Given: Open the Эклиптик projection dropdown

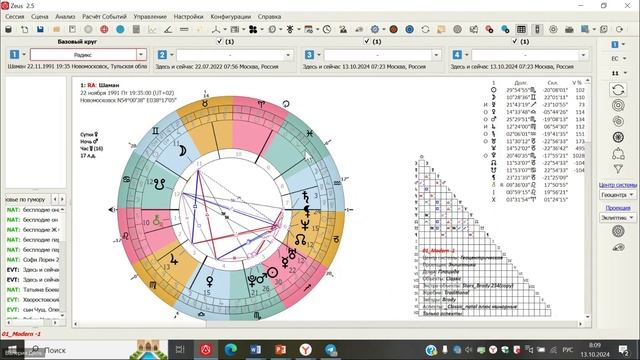Looking at the screenshot, I should [617, 218].
